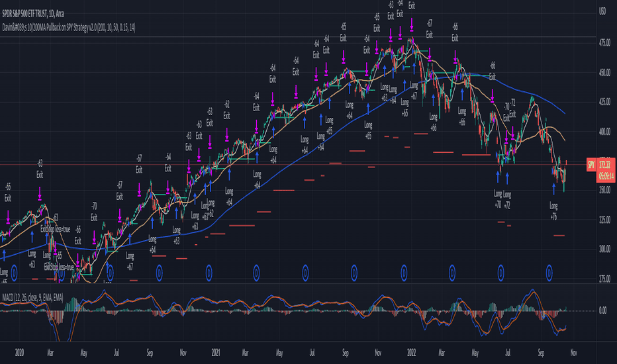Click the 0.00 level on MACD scale
The height and width of the screenshot is (364, 617).
coord(602,310)
